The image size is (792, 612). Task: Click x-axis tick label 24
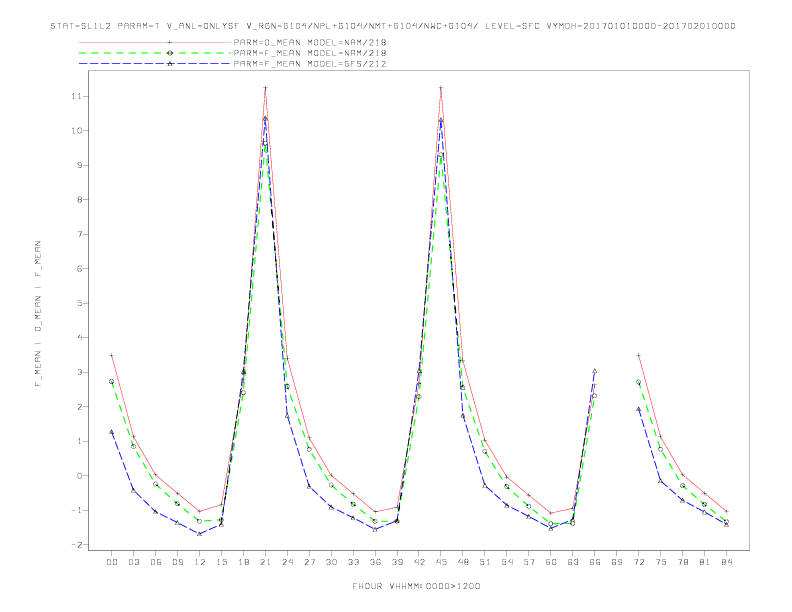(x=287, y=562)
